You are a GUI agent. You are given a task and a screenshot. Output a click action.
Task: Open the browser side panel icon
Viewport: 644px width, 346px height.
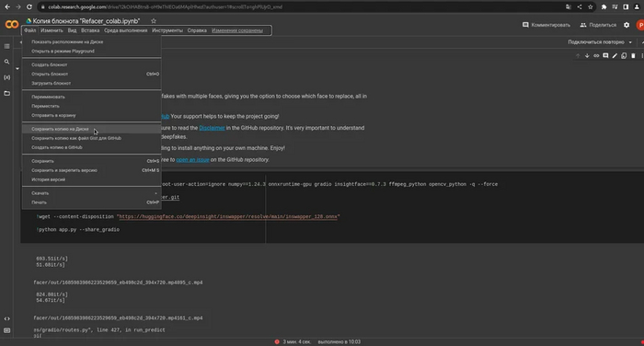(x=626, y=7)
